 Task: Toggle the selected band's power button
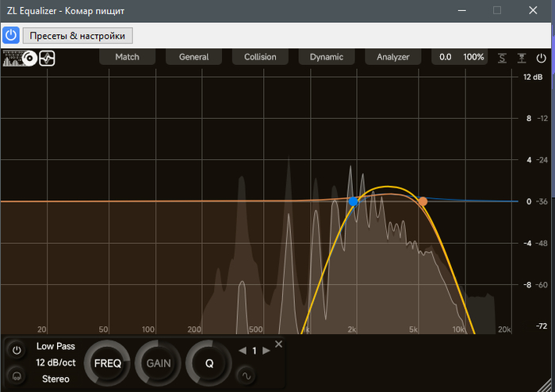tap(17, 350)
